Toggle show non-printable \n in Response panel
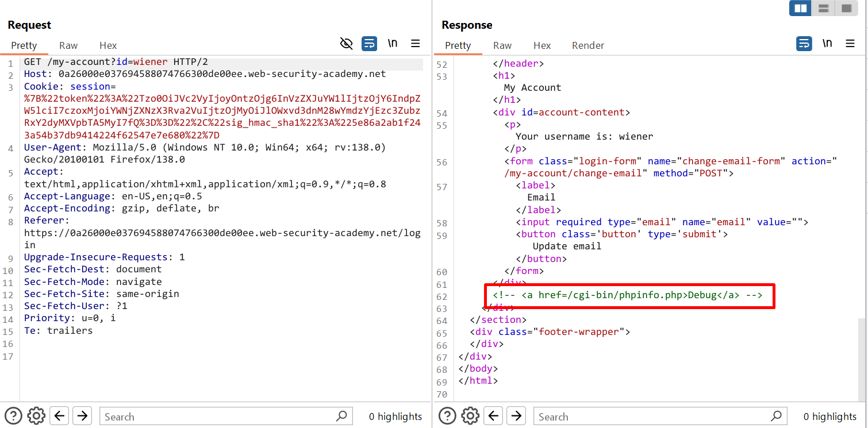This screenshot has width=868, height=428. point(827,44)
